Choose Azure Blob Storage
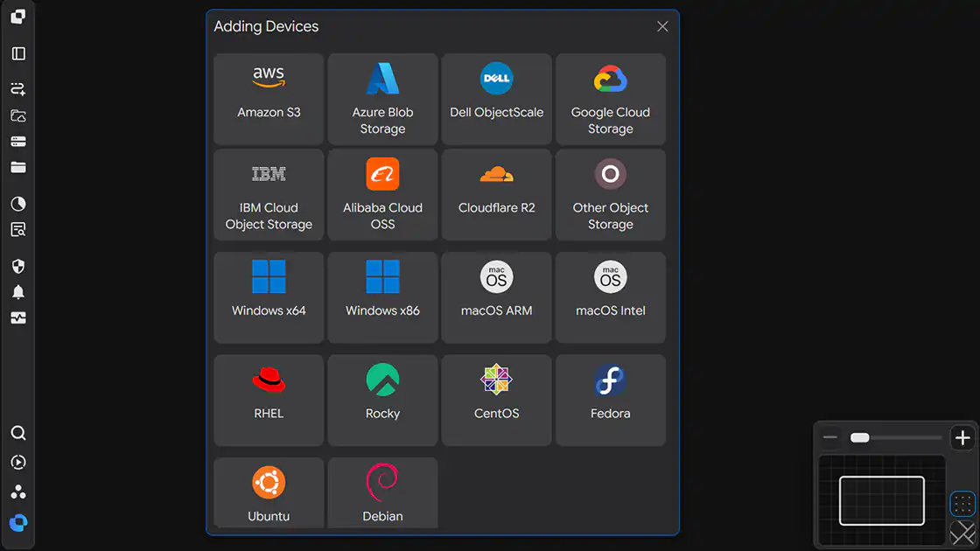 tap(382, 99)
